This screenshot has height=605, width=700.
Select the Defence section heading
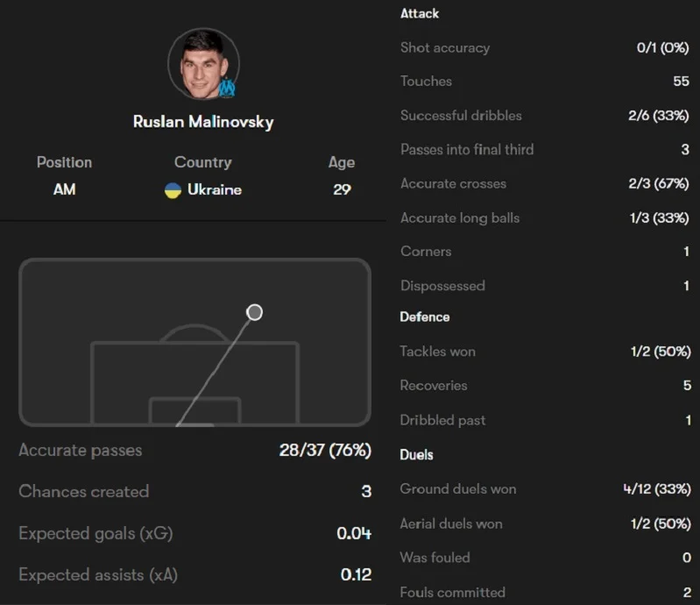425,317
